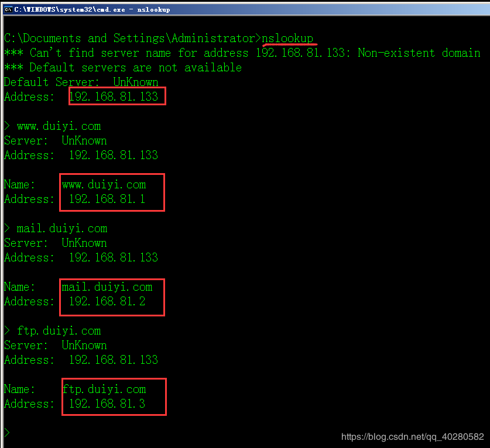490x448 pixels.
Task: Click Server UnKnown line under www.duiyi.com query
Action: click(55, 141)
